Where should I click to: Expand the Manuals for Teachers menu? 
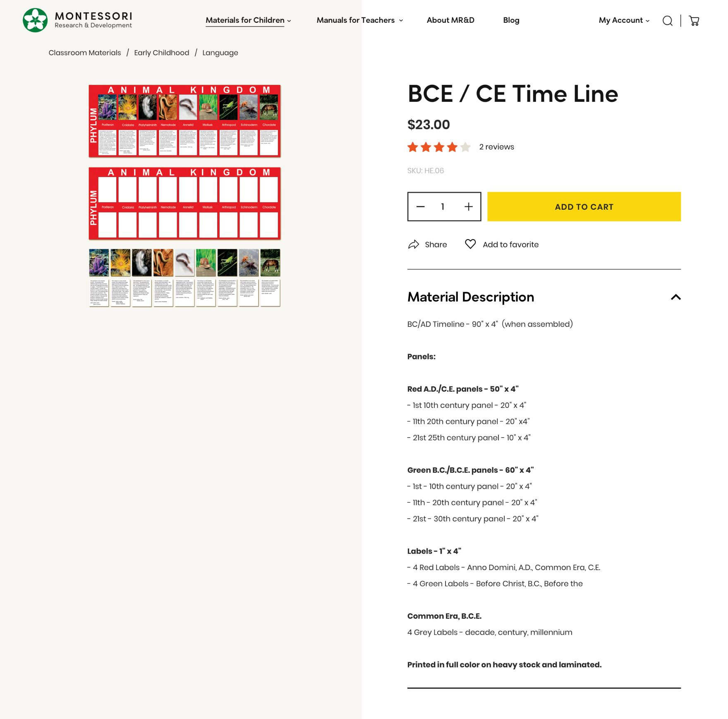tap(359, 20)
